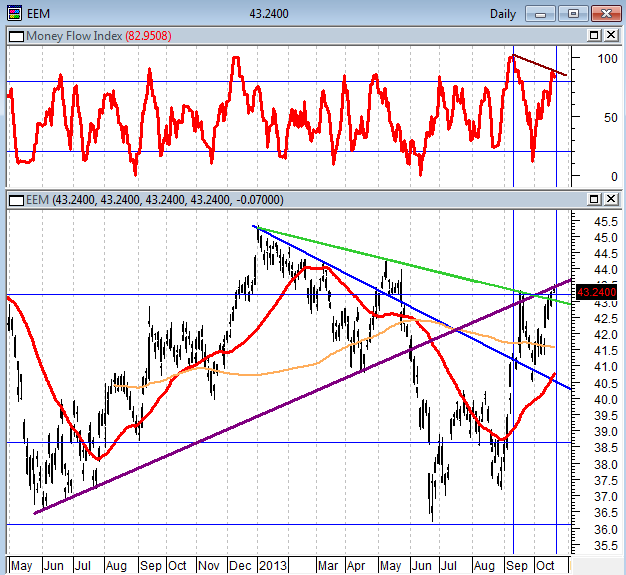The height and width of the screenshot is (575, 626).
Task: Click the Money Flow Index panel icon
Action: coord(16,36)
